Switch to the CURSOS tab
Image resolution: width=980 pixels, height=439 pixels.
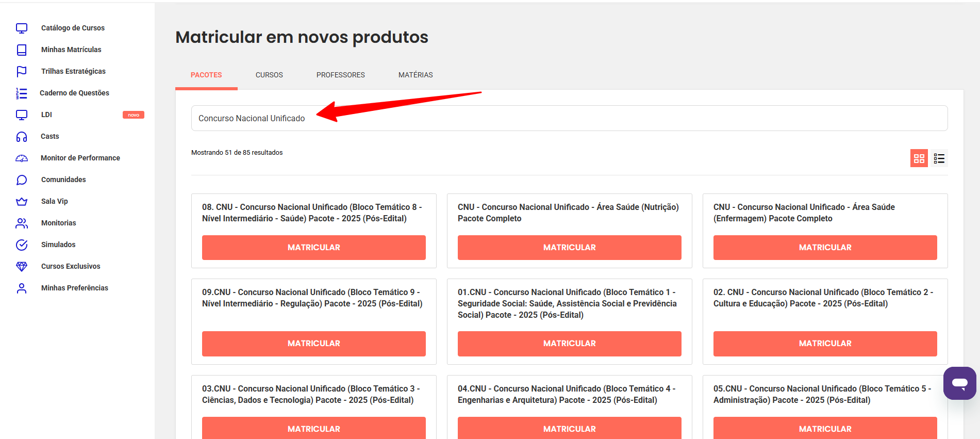tap(269, 75)
